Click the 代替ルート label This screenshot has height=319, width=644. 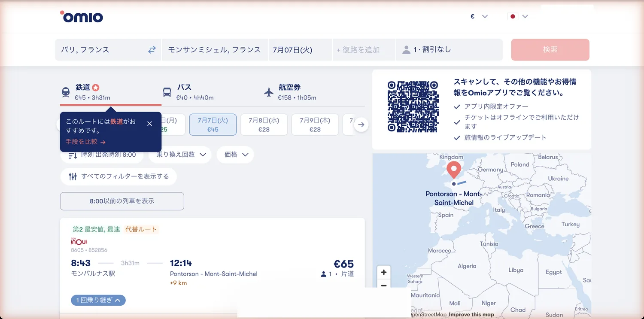pos(141,229)
